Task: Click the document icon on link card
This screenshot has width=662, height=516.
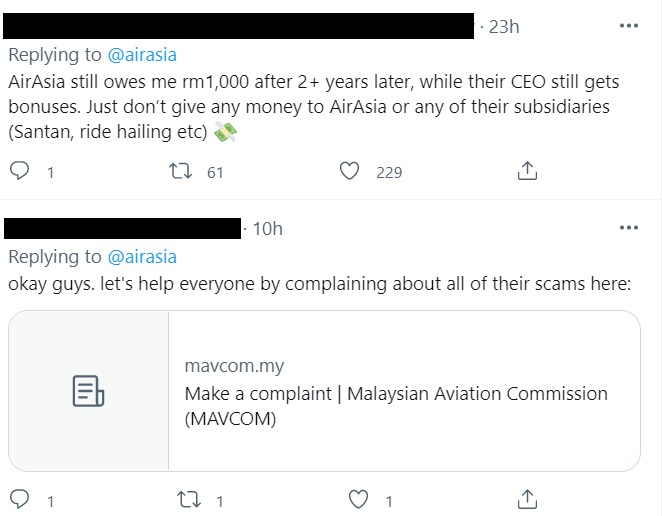Action: pyautogui.click(x=88, y=391)
